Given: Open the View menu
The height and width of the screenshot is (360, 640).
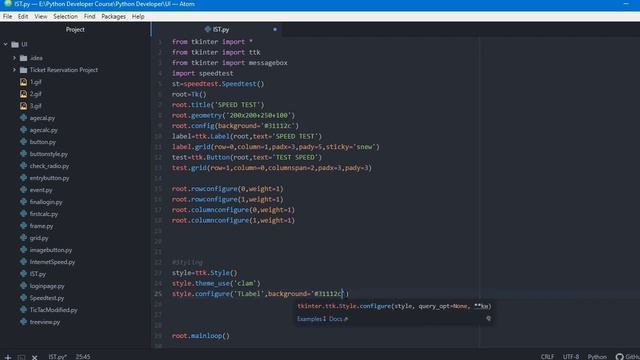Looking at the screenshot, I should click(41, 16).
